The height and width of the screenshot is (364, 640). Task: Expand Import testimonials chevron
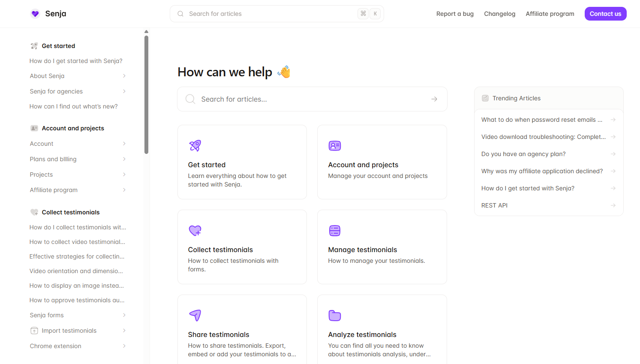(x=124, y=331)
